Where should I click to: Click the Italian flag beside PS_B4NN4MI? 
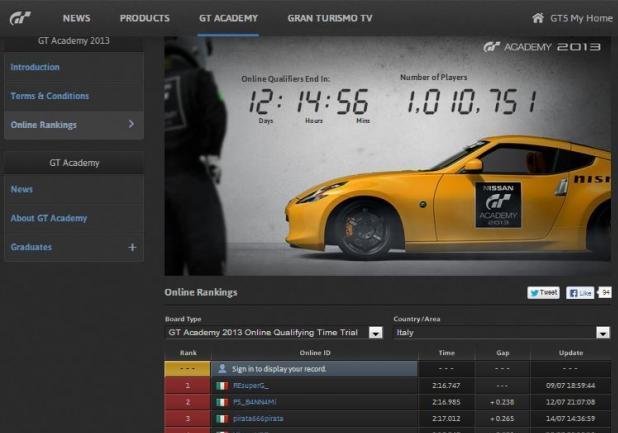[x=222, y=402]
